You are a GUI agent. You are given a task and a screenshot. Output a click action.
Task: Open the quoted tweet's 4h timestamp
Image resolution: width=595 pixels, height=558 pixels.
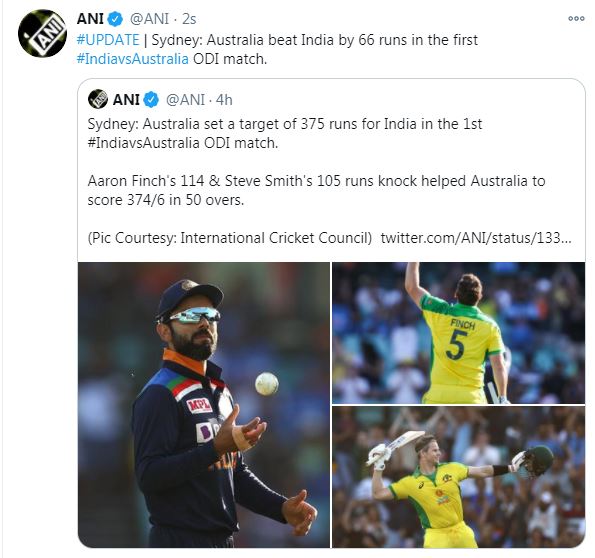(224, 100)
